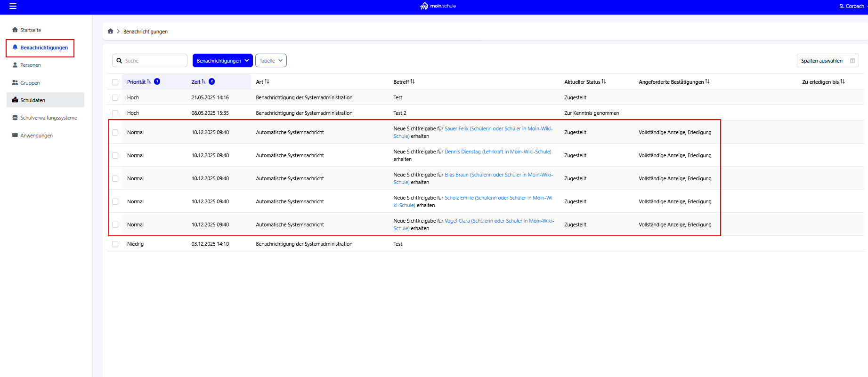The width and height of the screenshot is (868, 377).
Task: Toggle the select-all checkbox in table header
Action: pyautogui.click(x=115, y=82)
